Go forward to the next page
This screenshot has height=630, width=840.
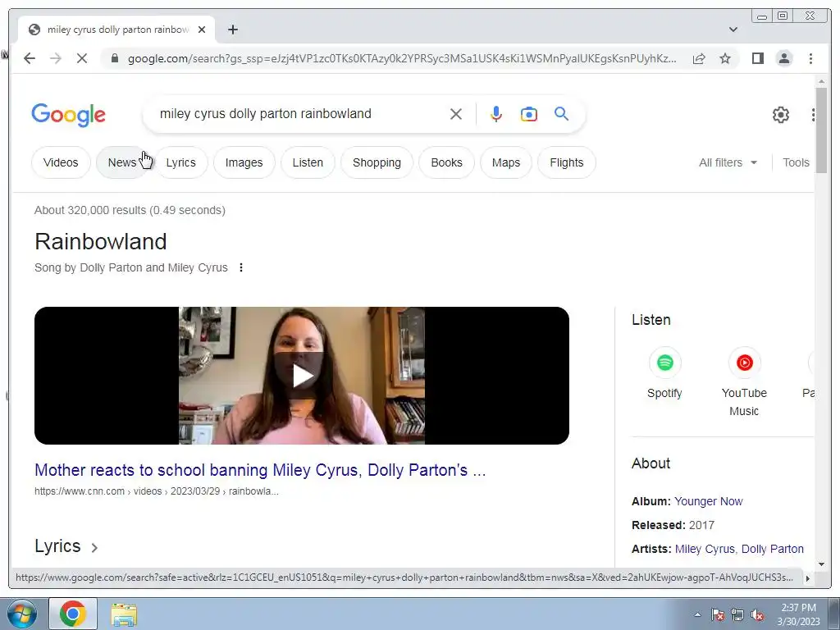56,58
